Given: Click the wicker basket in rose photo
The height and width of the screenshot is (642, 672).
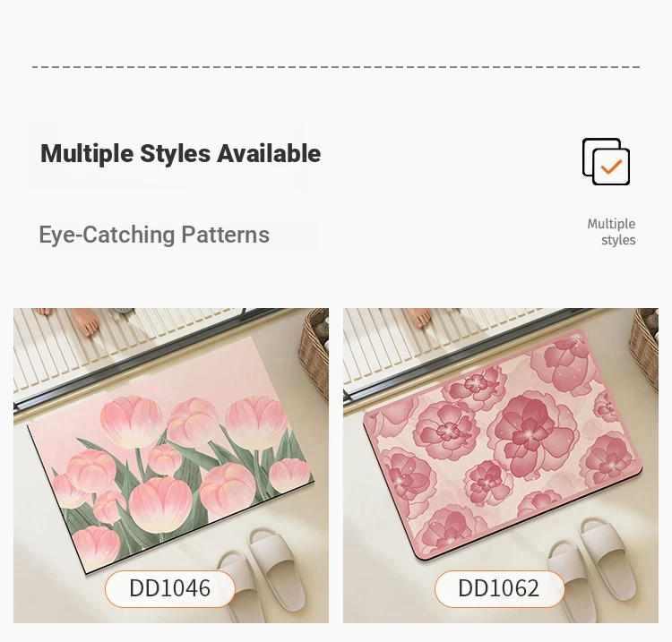Looking at the screenshot, I should (x=643, y=347).
